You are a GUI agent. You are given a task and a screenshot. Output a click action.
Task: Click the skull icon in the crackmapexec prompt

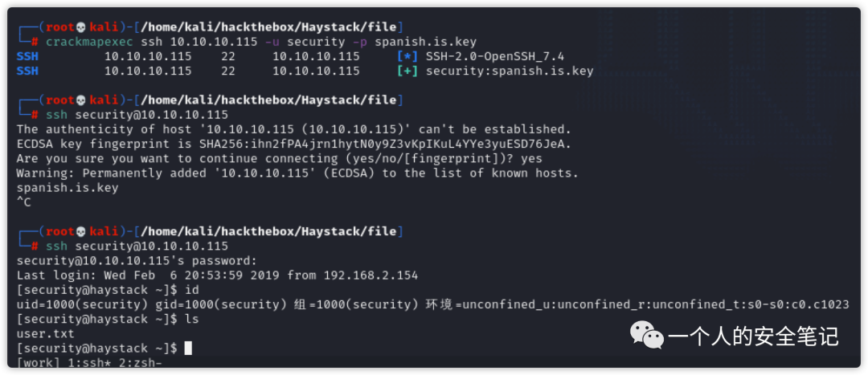[x=80, y=27]
